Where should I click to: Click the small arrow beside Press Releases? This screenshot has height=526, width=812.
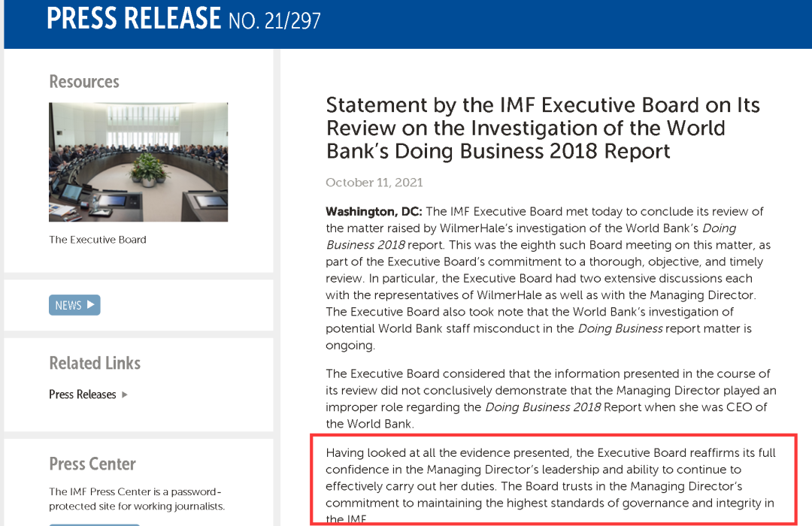pos(125,394)
